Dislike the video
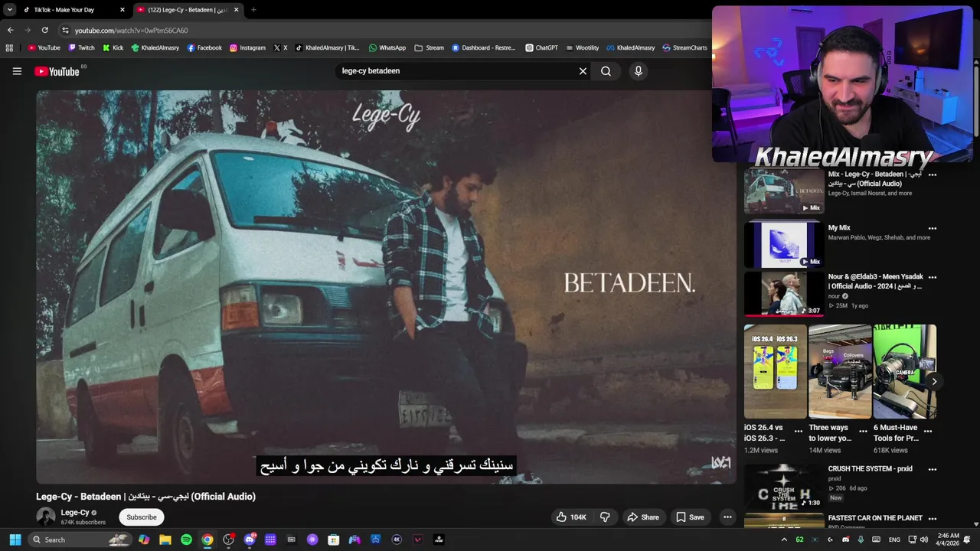Viewport: 980px width, 551px height. (605, 517)
